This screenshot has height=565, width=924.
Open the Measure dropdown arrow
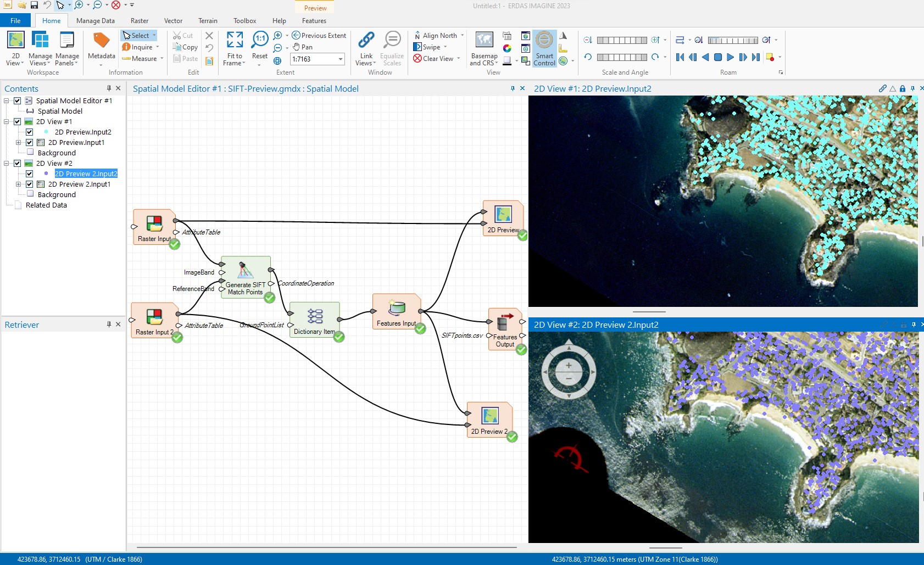pyautogui.click(x=161, y=58)
